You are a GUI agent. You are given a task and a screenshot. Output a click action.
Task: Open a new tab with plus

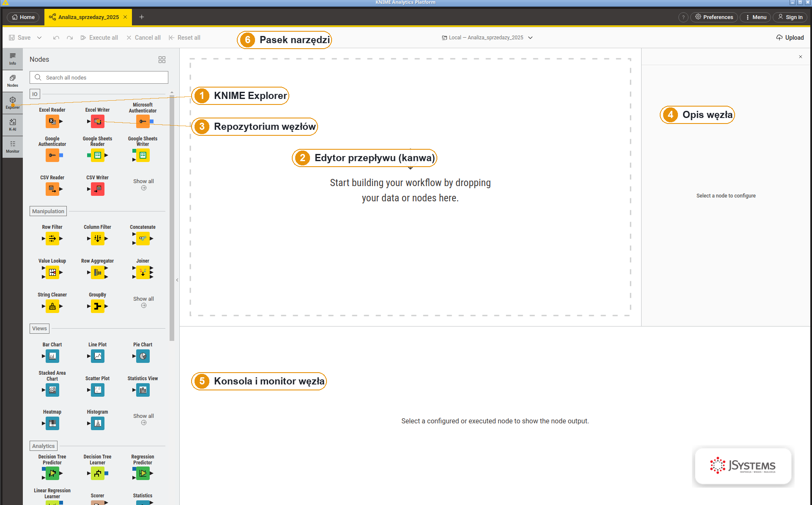142,17
